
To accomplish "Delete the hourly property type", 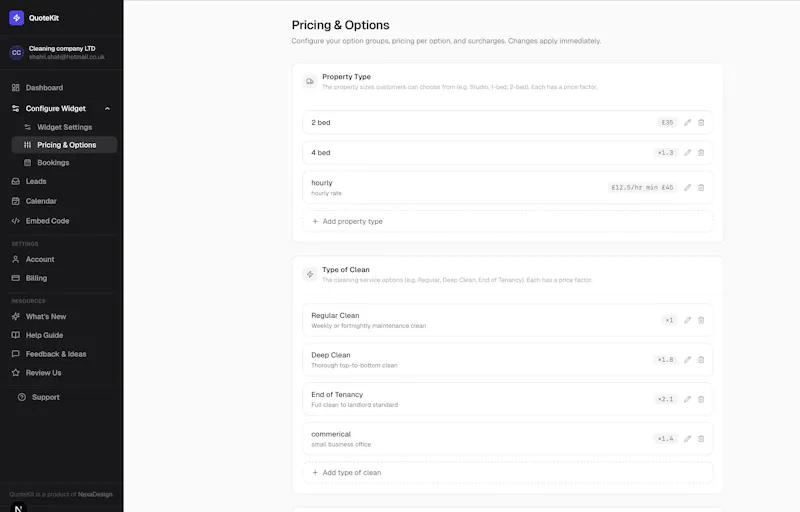I will [x=701, y=188].
